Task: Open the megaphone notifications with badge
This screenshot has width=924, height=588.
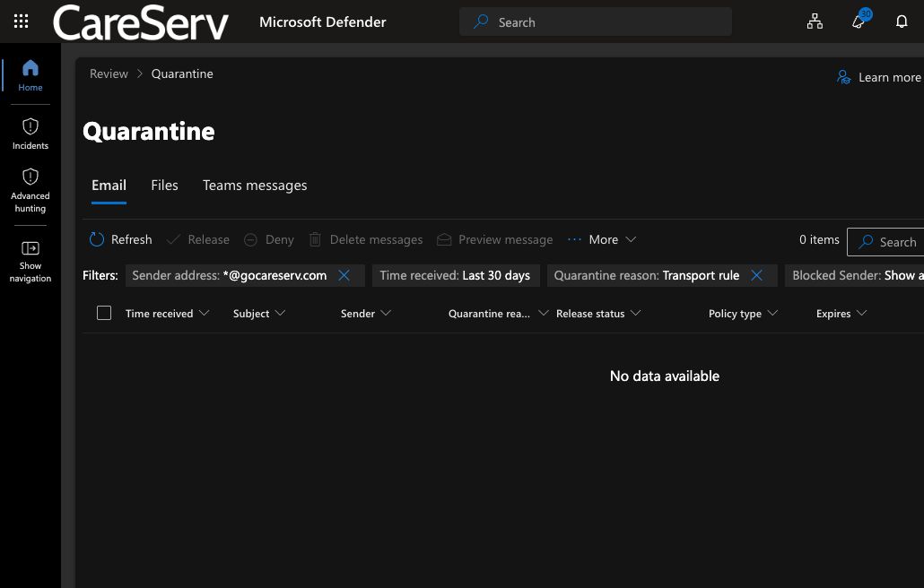Action: tap(860, 20)
